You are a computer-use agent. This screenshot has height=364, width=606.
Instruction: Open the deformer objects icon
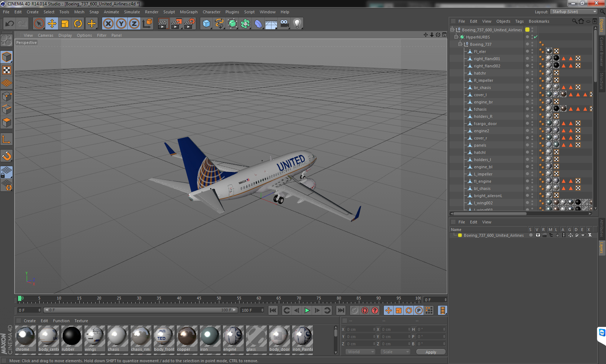pyautogui.click(x=258, y=24)
